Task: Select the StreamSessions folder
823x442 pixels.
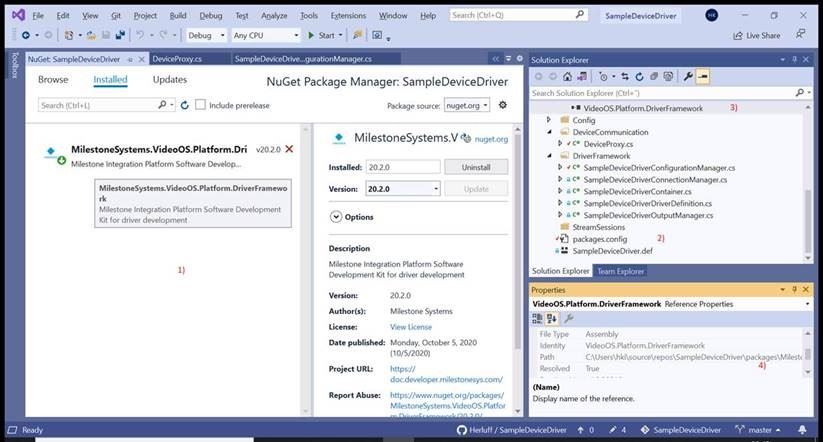Action: coord(598,227)
